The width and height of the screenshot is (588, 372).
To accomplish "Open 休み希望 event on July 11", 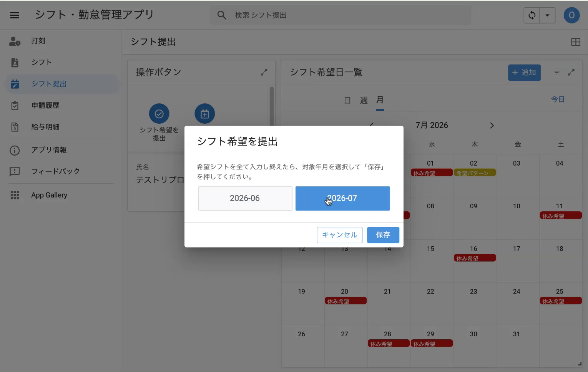I will click(561, 216).
